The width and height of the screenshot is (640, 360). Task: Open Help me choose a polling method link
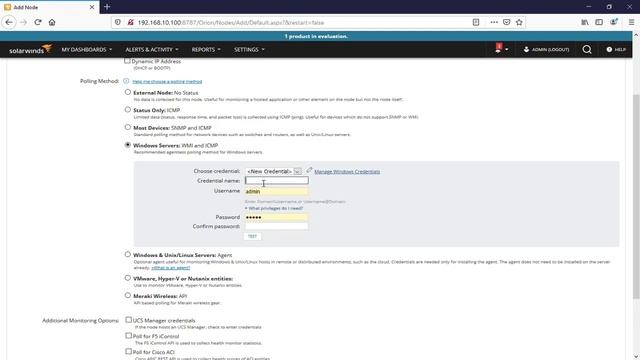click(167, 82)
